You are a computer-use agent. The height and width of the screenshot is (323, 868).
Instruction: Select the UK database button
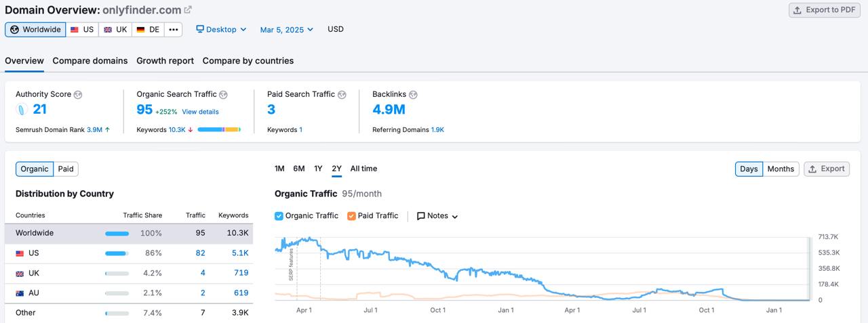click(115, 30)
